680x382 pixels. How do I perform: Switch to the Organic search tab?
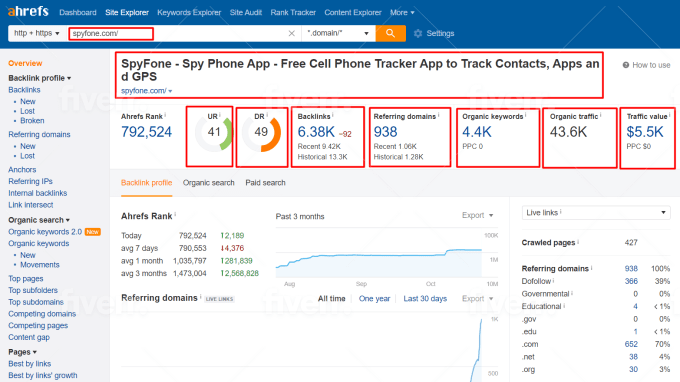(209, 183)
